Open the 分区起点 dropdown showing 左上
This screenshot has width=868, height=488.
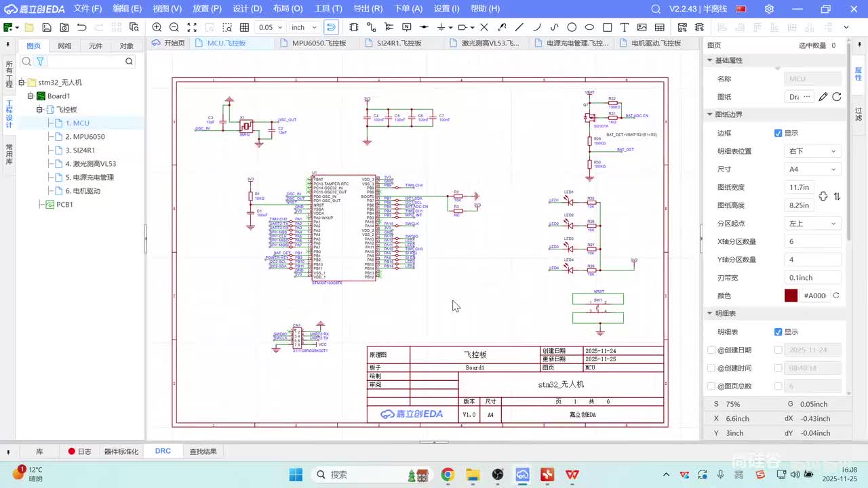coord(813,224)
